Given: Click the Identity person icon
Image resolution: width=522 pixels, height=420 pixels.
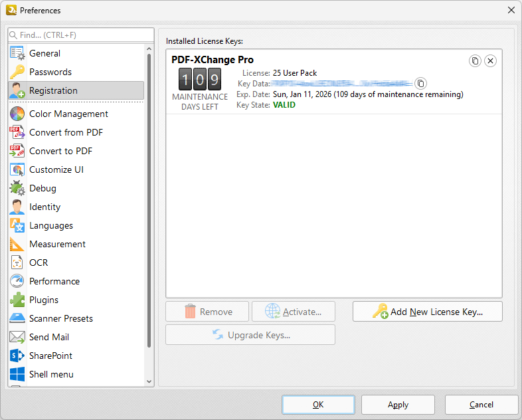Looking at the screenshot, I should point(17,207).
